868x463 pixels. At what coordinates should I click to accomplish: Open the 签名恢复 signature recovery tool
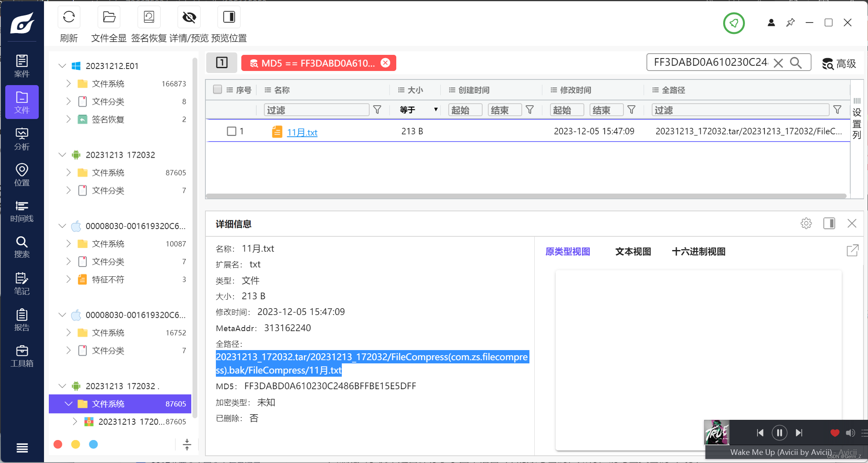[149, 17]
